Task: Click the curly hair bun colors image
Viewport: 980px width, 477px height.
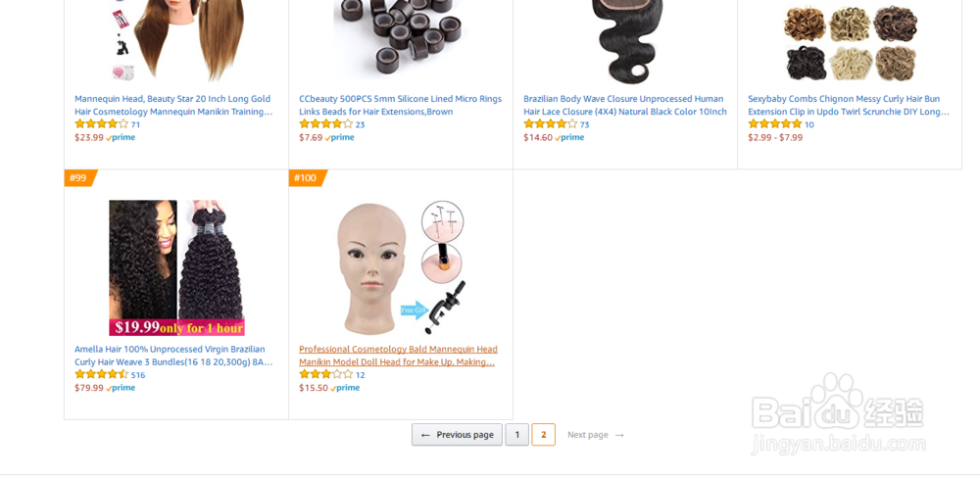Action: coord(851,41)
